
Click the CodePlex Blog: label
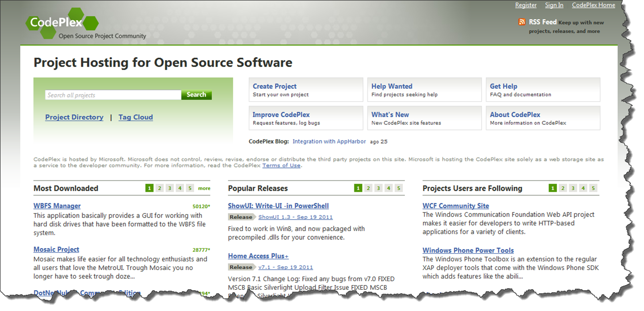point(269,142)
